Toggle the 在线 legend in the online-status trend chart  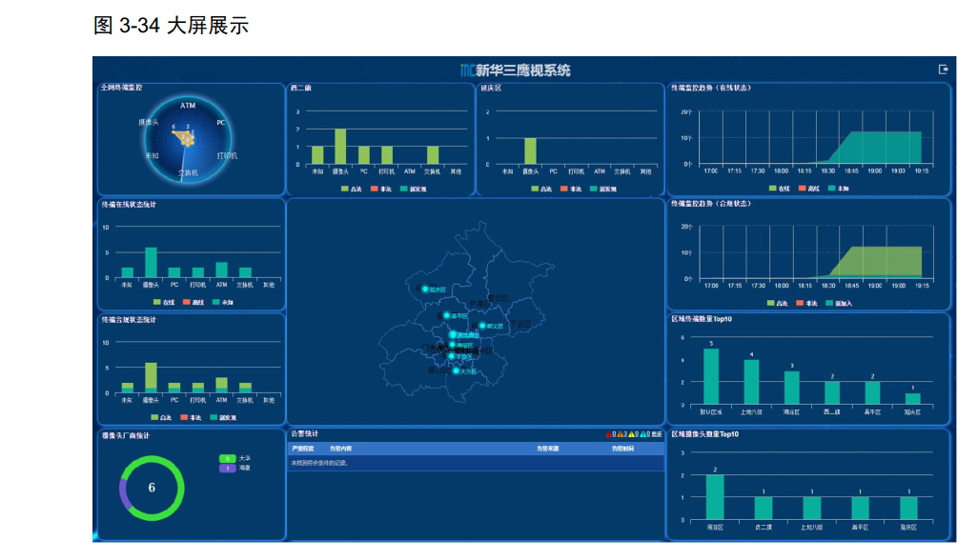780,189
